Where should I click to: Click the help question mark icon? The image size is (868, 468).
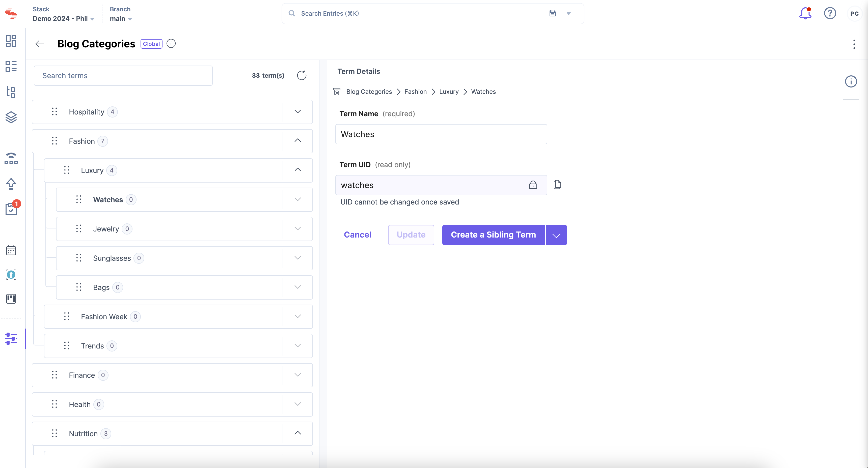[830, 13]
